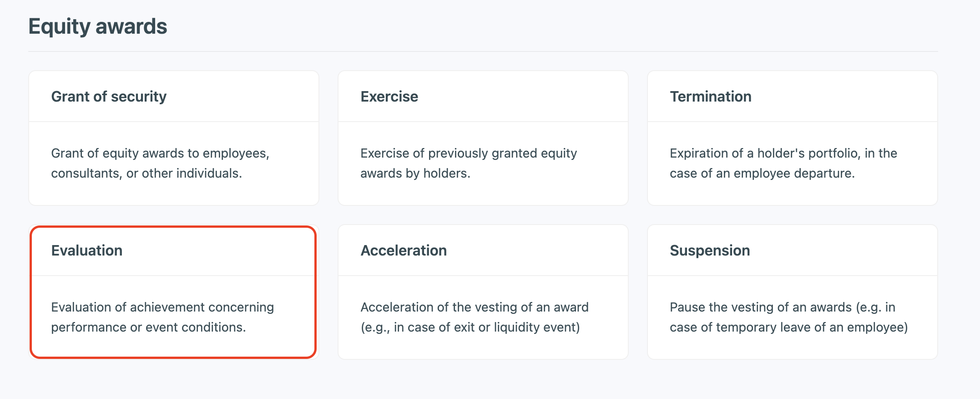The height and width of the screenshot is (399, 980).
Task: Click the "Equity awards" section heading
Action: (98, 26)
